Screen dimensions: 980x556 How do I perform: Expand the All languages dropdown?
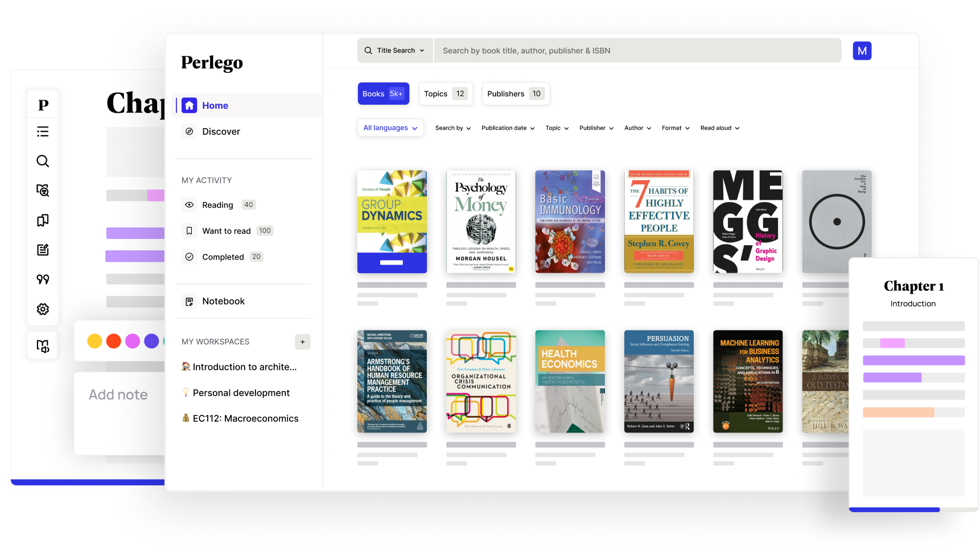pyautogui.click(x=390, y=128)
